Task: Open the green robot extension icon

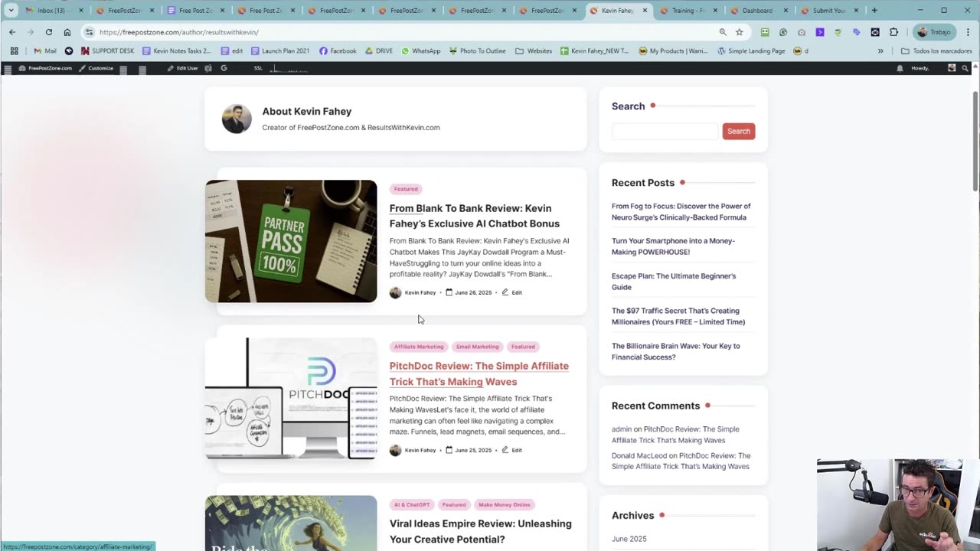Action: (765, 32)
